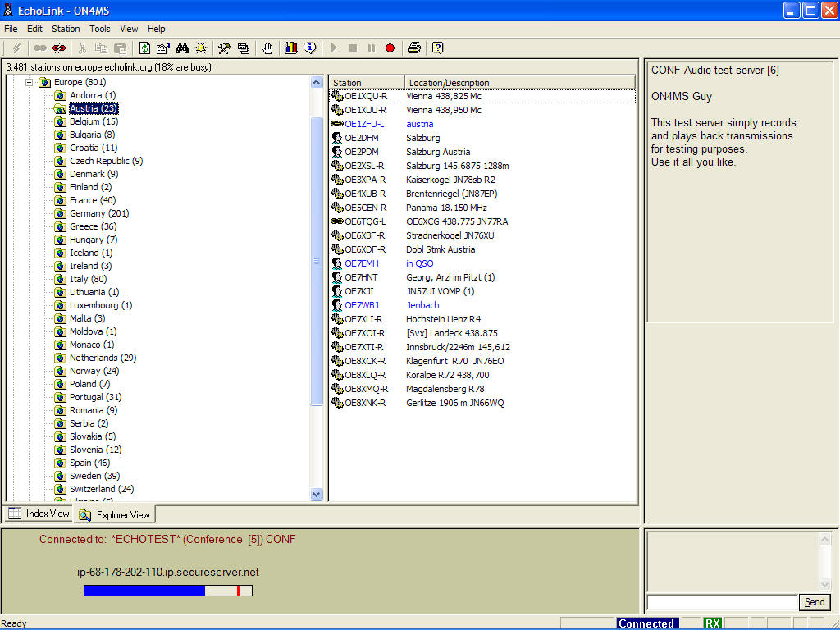Open the Station Statistics chart icon
840x630 pixels.
click(291, 48)
